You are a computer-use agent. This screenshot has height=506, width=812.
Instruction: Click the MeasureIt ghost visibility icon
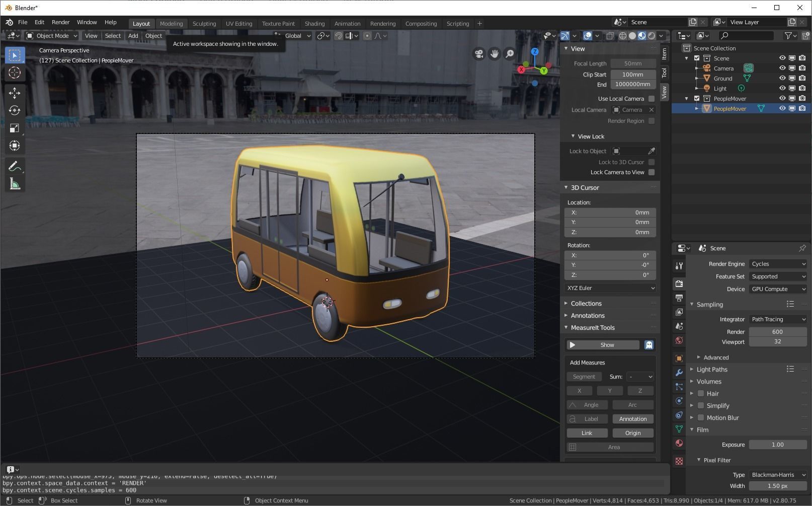(649, 345)
